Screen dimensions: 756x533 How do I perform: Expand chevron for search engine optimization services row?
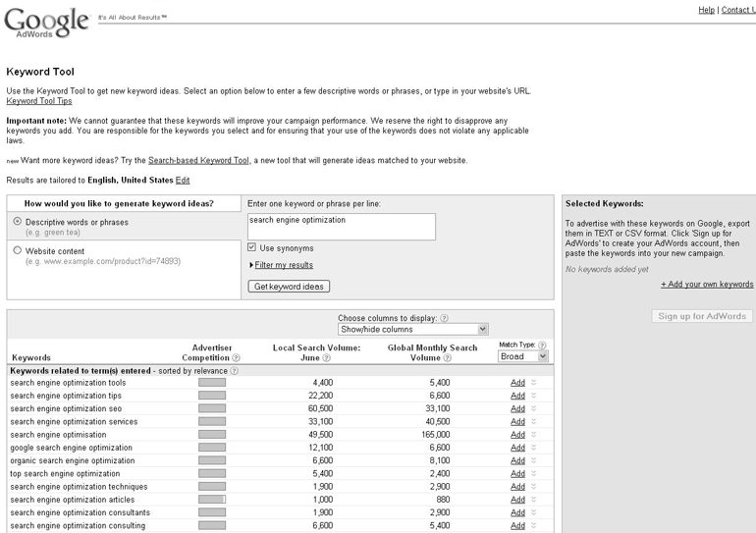[534, 421]
